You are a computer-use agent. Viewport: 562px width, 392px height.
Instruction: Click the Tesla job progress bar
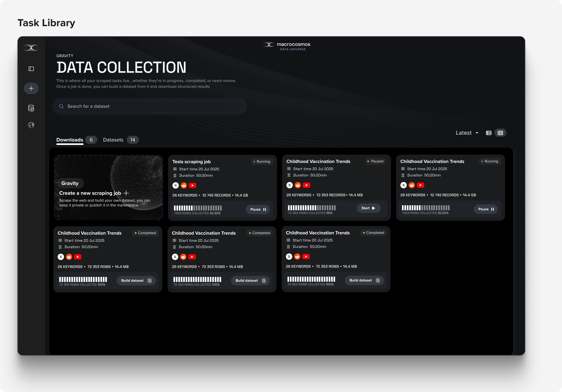pyautogui.click(x=198, y=208)
